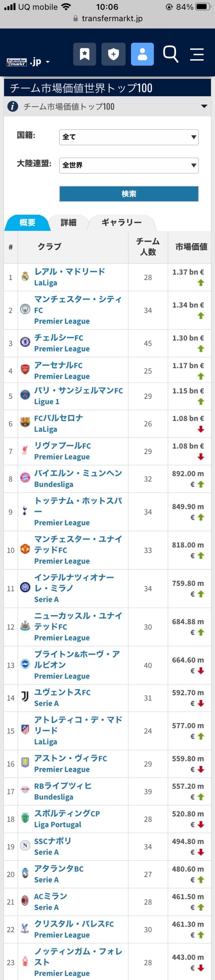The height and width of the screenshot is (980, 215).
Task: Open the チェルシーFC club link
Action: tap(59, 337)
